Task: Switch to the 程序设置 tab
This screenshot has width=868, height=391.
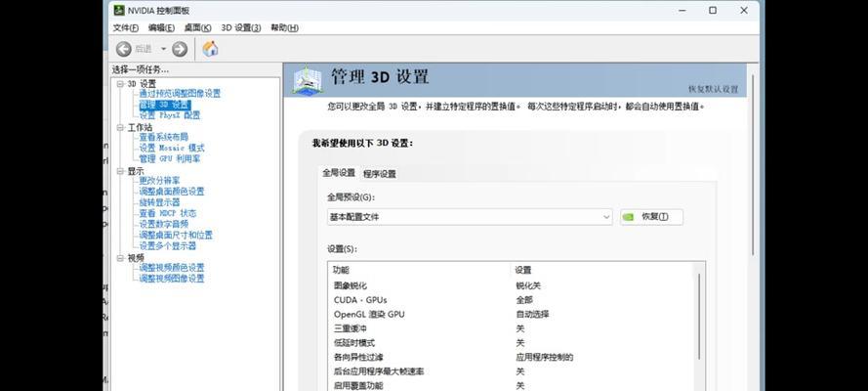Action: pos(379,174)
